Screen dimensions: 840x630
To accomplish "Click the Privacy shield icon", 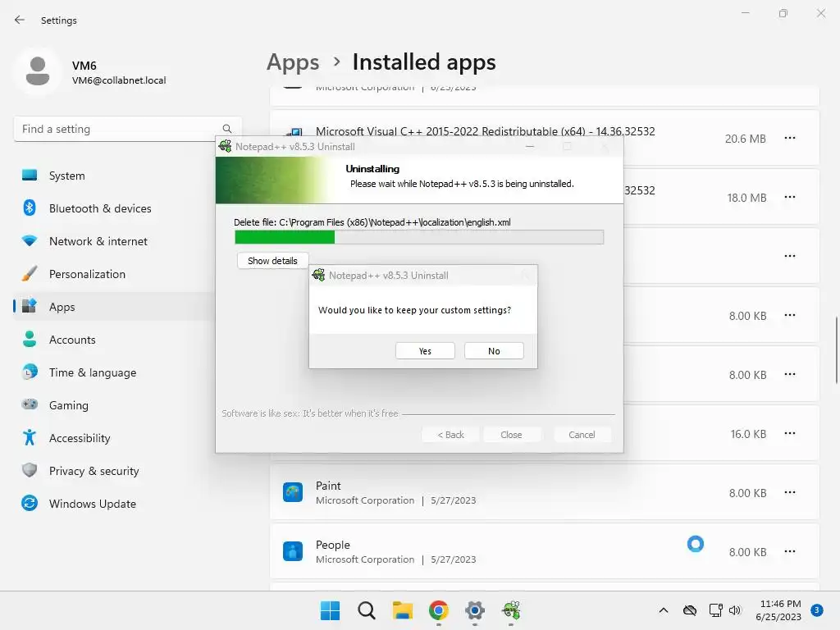I will point(30,470).
